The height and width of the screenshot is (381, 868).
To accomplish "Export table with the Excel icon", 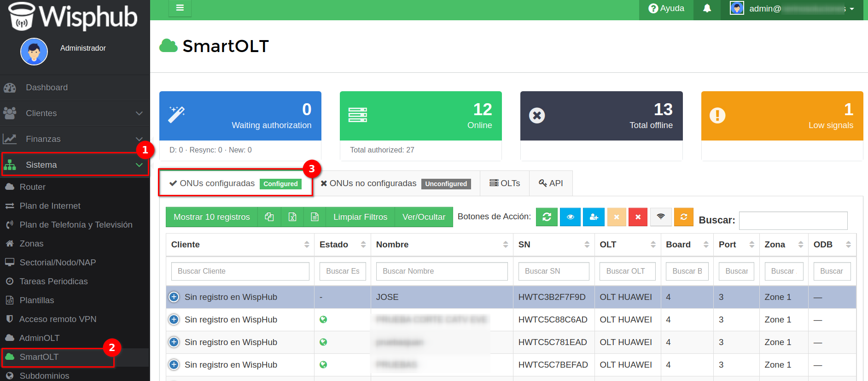I will tap(292, 217).
